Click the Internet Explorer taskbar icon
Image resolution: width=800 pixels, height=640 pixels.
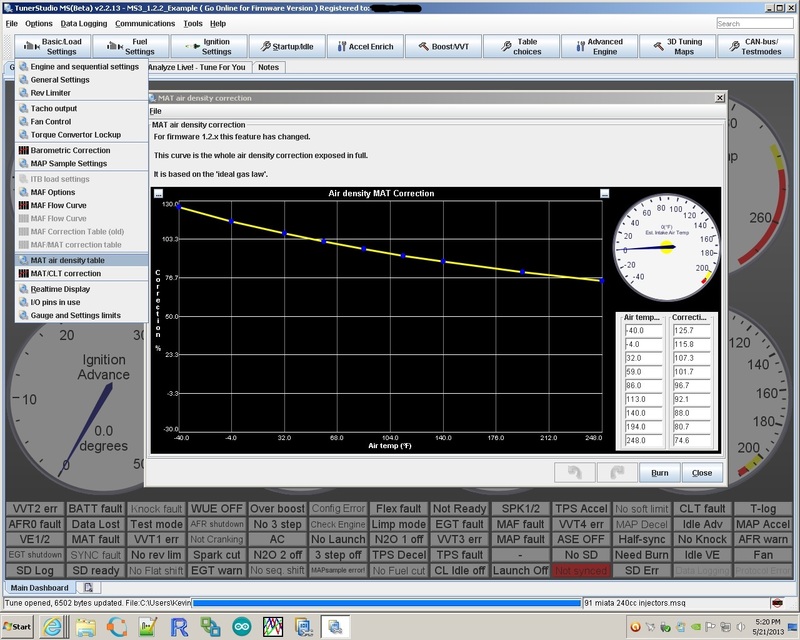pyautogui.click(x=53, y=627)
